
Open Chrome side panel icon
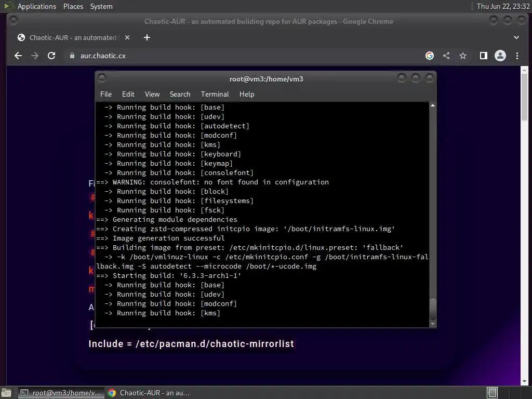pos(484,56)
